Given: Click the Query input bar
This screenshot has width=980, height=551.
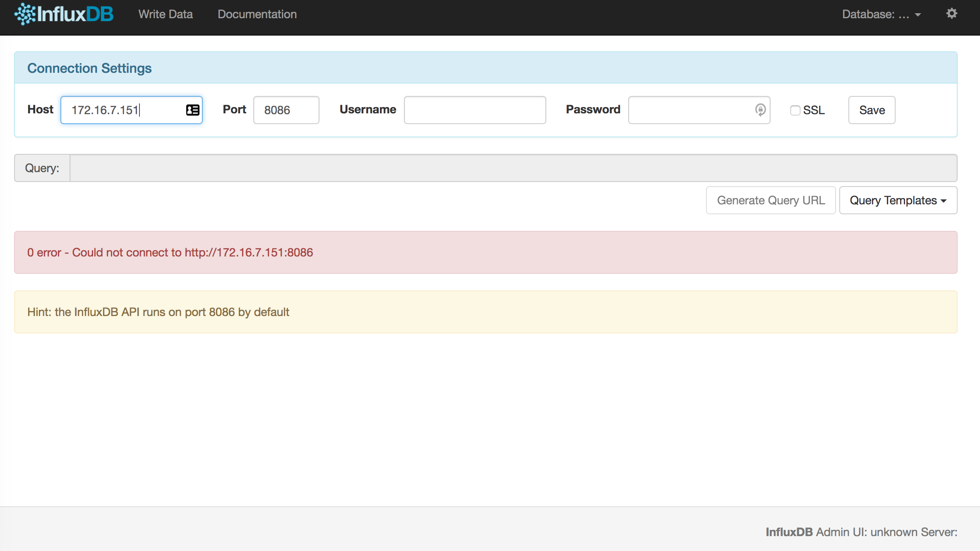Looking at the screenshot, I should click(513, 168).
